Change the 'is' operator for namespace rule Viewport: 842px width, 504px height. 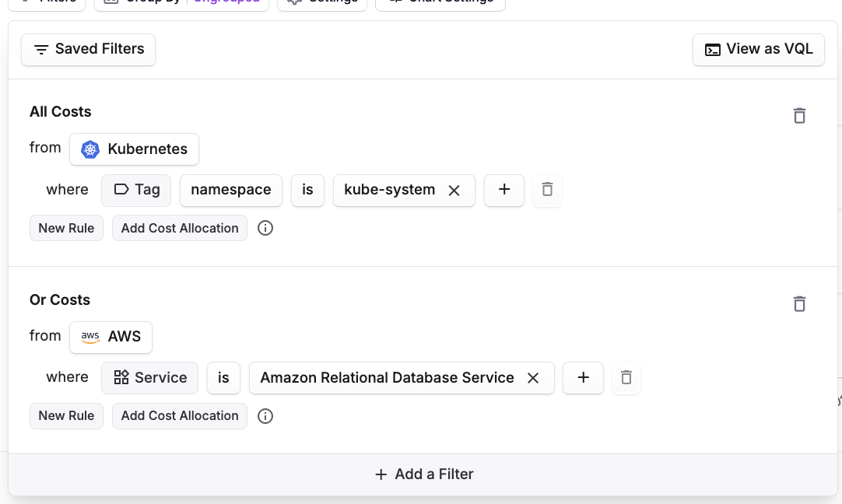pyautogui.click(x=307, y=190)
